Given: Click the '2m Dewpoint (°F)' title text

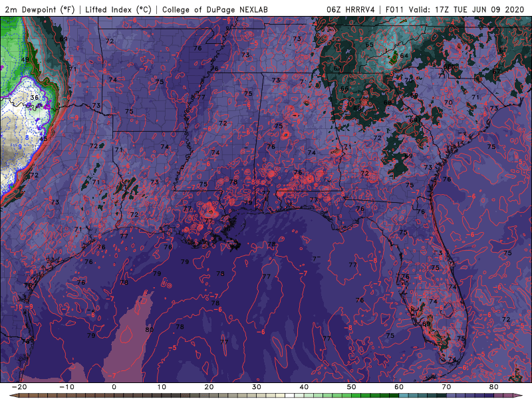Looking at the screenshot, I should (40, 10).
